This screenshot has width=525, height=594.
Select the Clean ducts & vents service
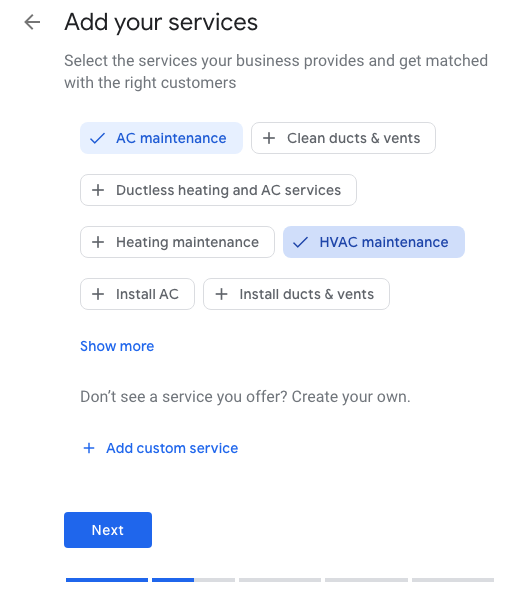(x=343, y=138)
